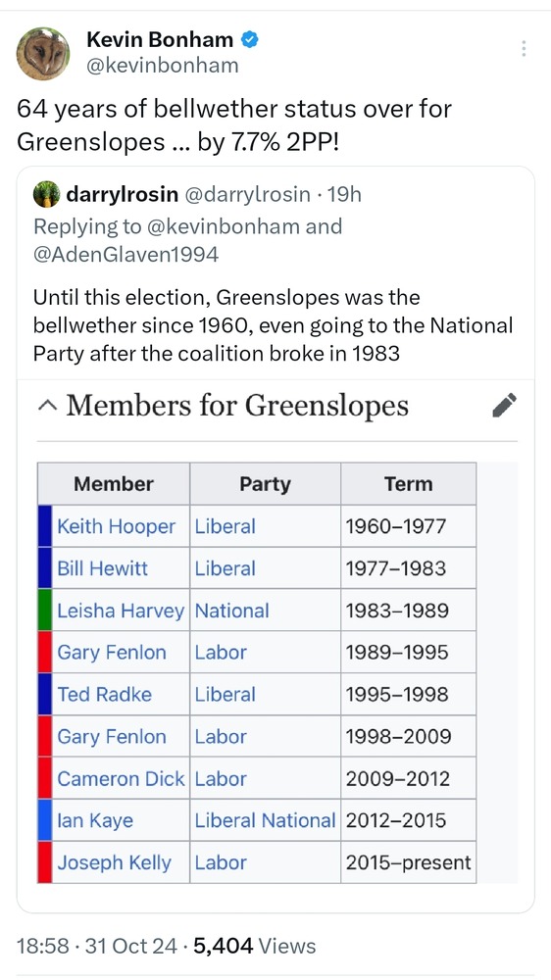The height and width of the screenshot is (980, 551).
Task: Follow the Leisha Harvey member link
Action: [121, 611]
